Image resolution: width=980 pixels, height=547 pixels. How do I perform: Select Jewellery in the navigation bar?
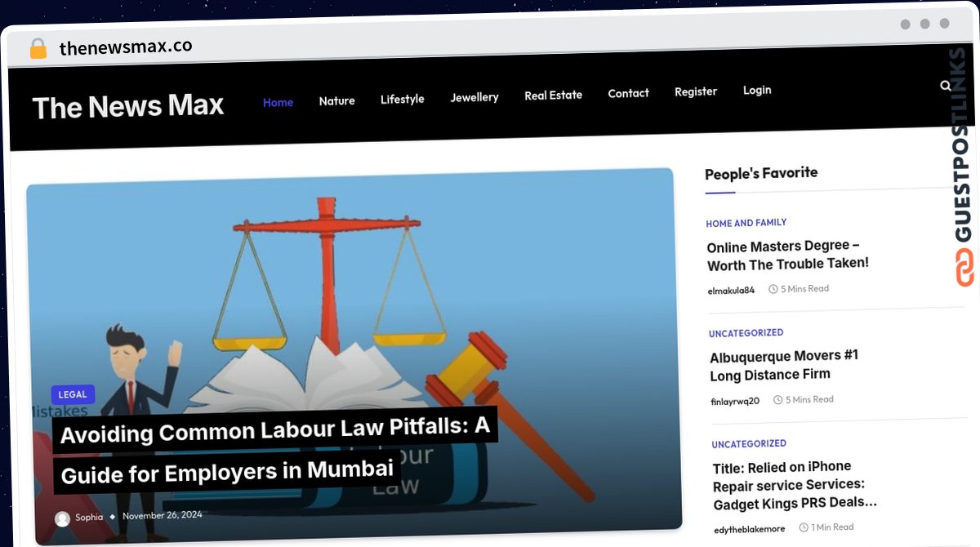(474, 97)
